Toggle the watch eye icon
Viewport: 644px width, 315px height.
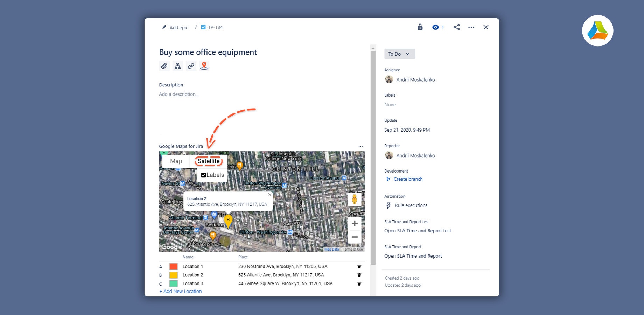click(435, 27)
